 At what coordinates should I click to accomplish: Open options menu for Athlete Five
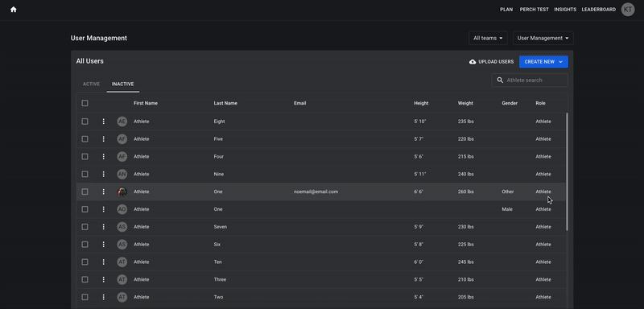click(x=104, y=139)
